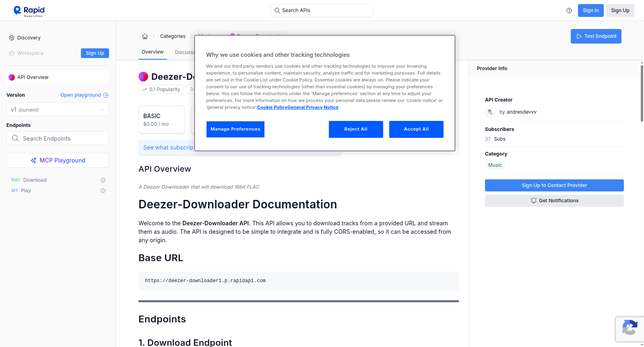Viewport: 644px width, 347px height.
Task: Click the base URL code text
Action: (x=205, y=281)
